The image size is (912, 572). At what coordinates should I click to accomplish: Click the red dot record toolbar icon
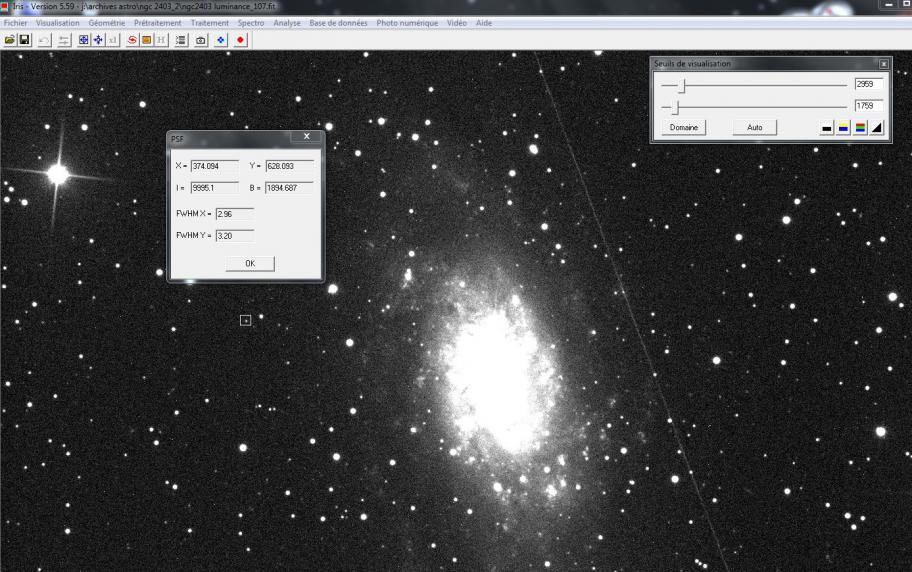tap(240, 40)
